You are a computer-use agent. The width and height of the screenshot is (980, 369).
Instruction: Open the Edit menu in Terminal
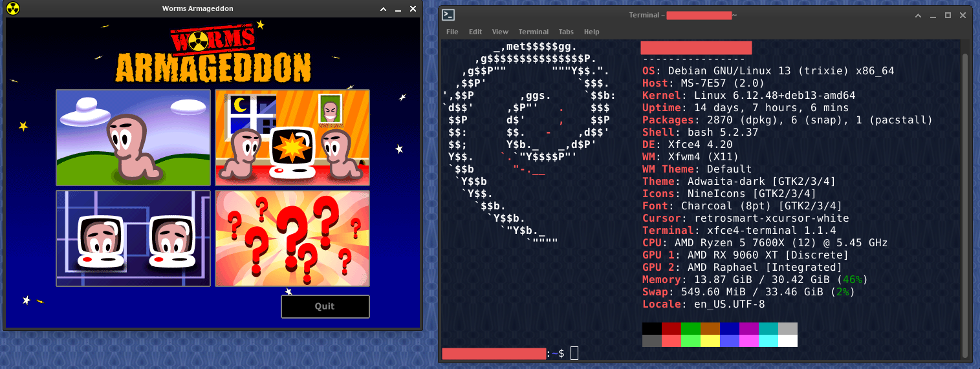pyautogui.click(x=475, y=32)
